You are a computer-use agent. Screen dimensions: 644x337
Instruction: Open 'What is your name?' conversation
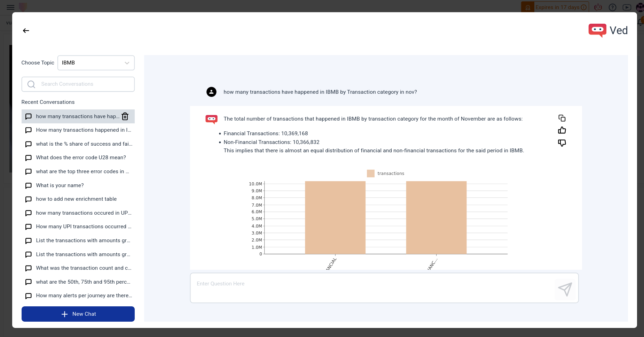pyautogui.click(x=60, y=185)
